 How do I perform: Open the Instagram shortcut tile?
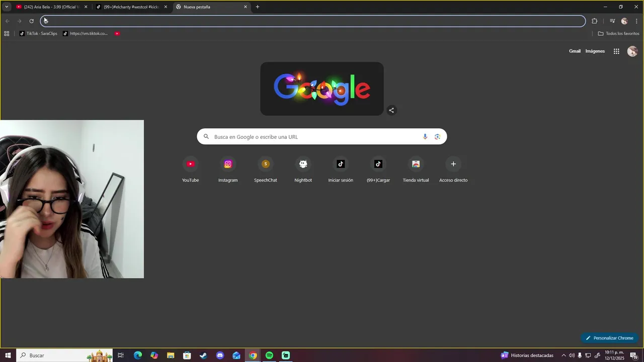(x=228, y=170)
